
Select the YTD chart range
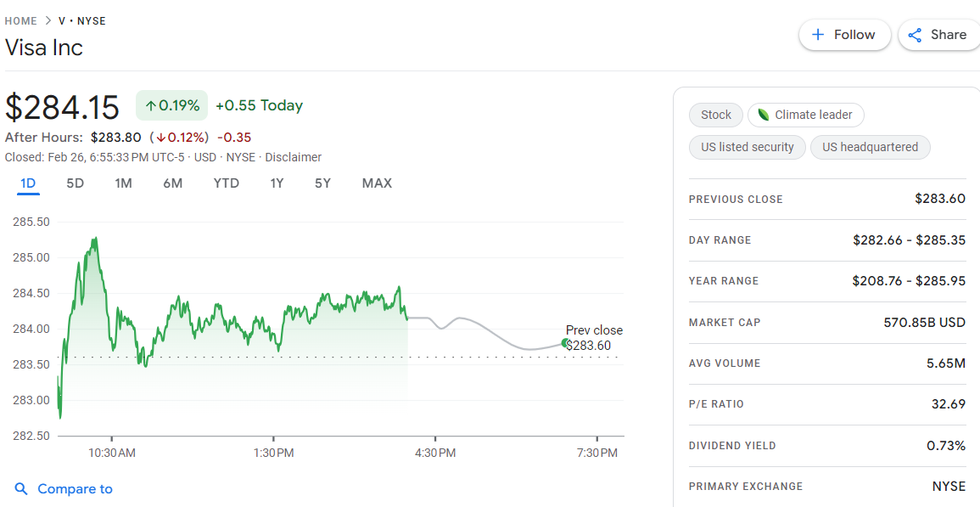pyautogui.click(x=227, y=183)
